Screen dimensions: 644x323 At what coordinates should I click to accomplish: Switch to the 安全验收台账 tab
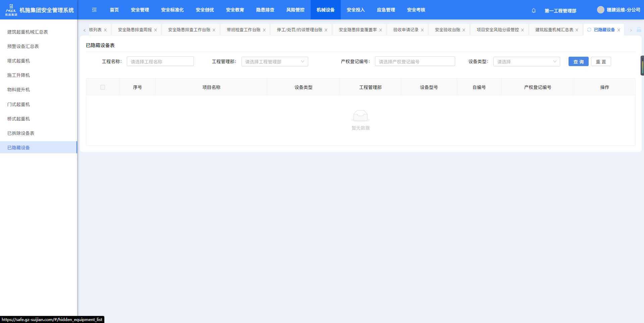(447, 30)
